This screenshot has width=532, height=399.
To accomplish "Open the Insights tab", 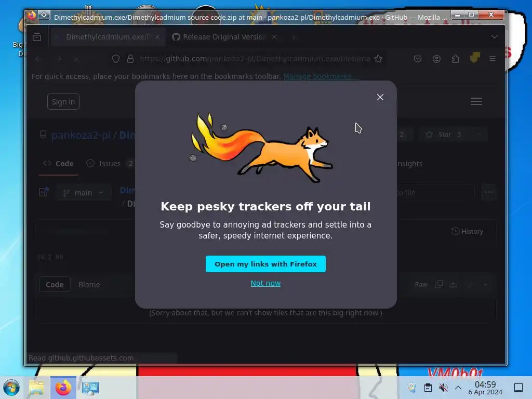I will 410,164.
